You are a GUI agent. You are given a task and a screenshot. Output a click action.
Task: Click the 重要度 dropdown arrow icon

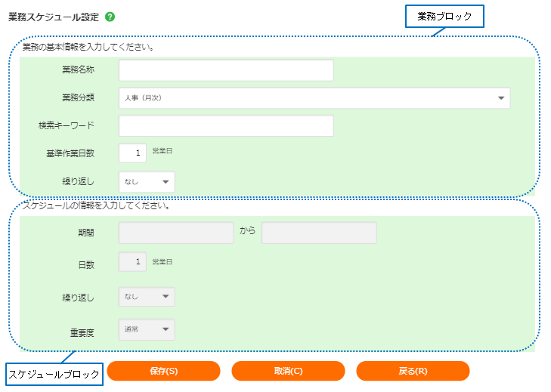pos(166,330)
